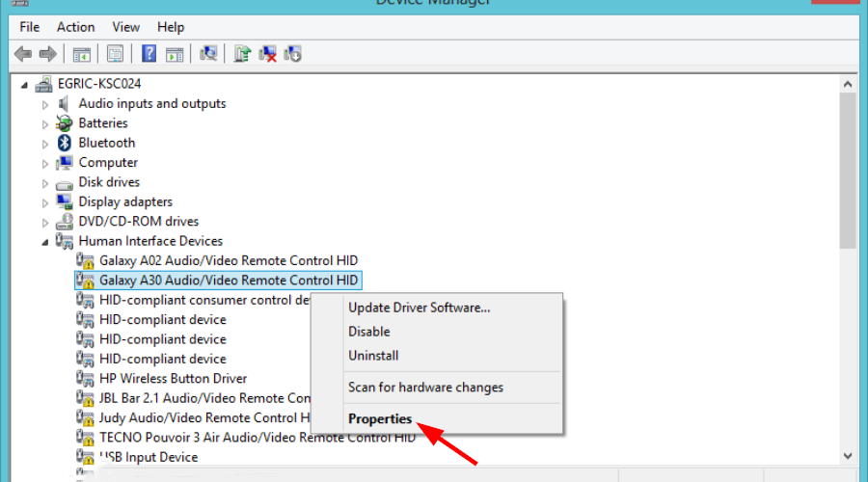Screen dimensions: 868x482
Task: Select the HP Wireless Button Driver label
Action: (x=174, y=379)
